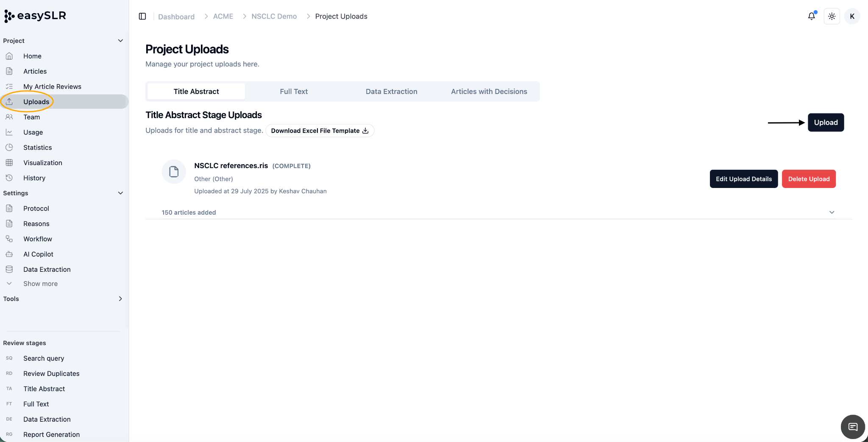
Task: Click the AI Copilot robot icon
Action: 9,254
